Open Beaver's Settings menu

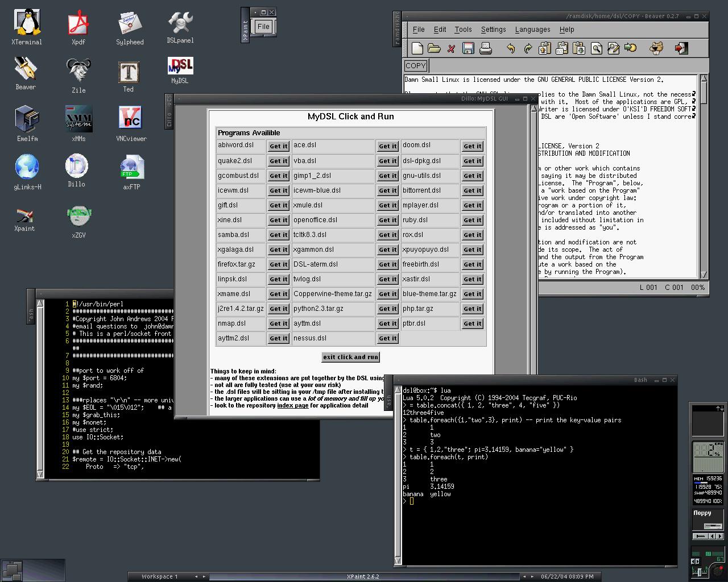[x=493, y=30]
